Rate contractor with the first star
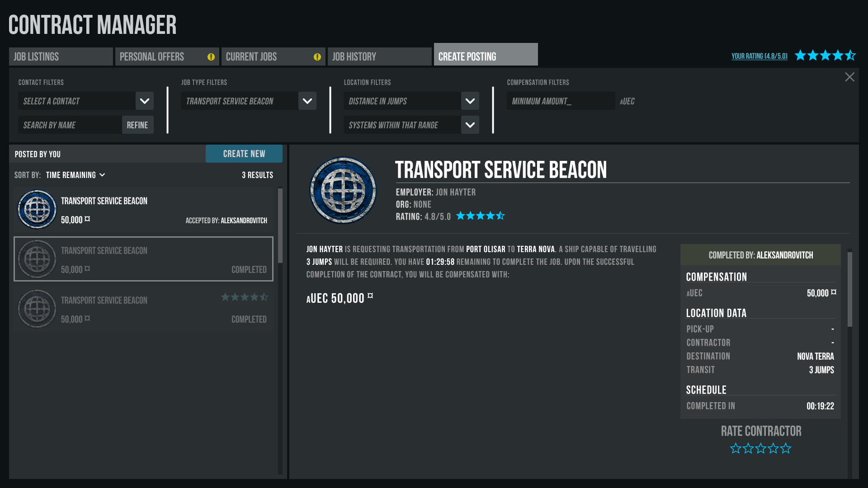 pos(736,448)
